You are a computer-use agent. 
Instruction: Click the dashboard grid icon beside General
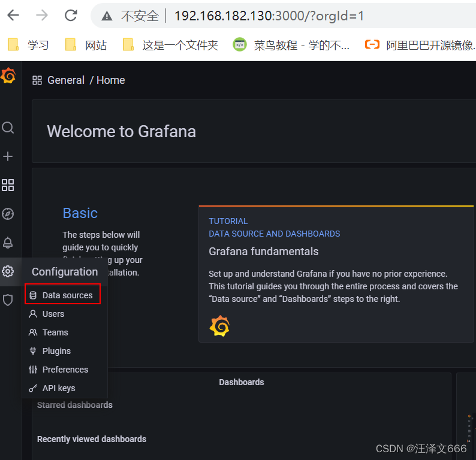click(x=37, y=80)
